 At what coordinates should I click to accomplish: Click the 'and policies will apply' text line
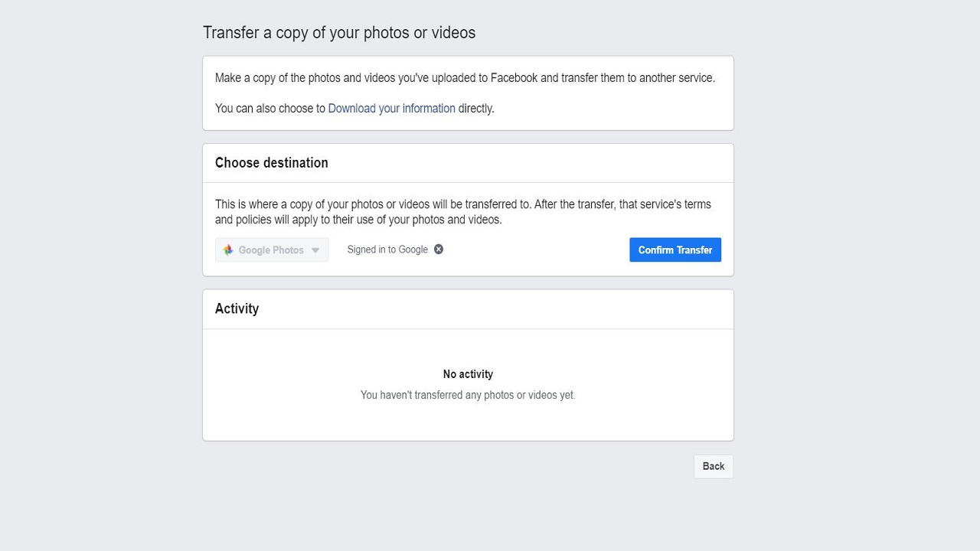[x=358, y=220]
